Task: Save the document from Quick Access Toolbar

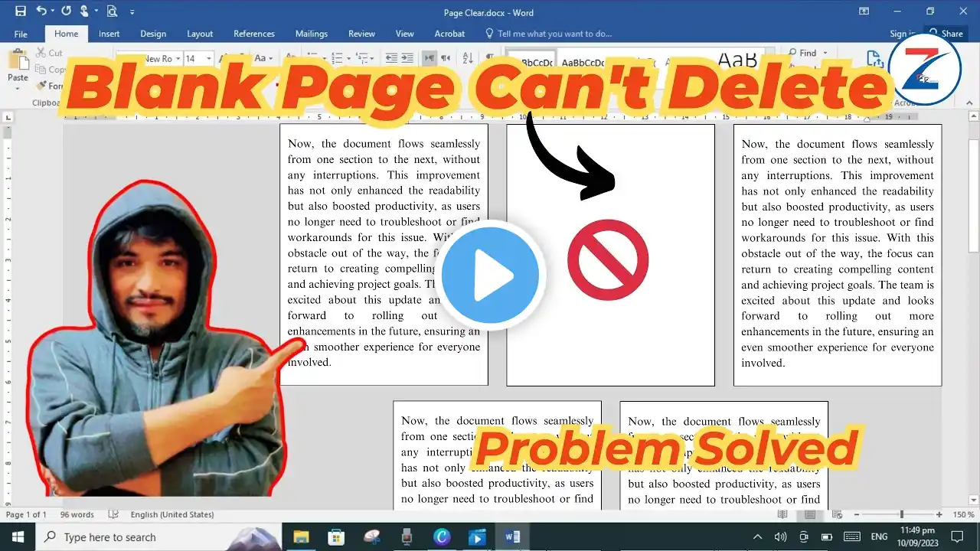Action: click(x=20, y=11)
